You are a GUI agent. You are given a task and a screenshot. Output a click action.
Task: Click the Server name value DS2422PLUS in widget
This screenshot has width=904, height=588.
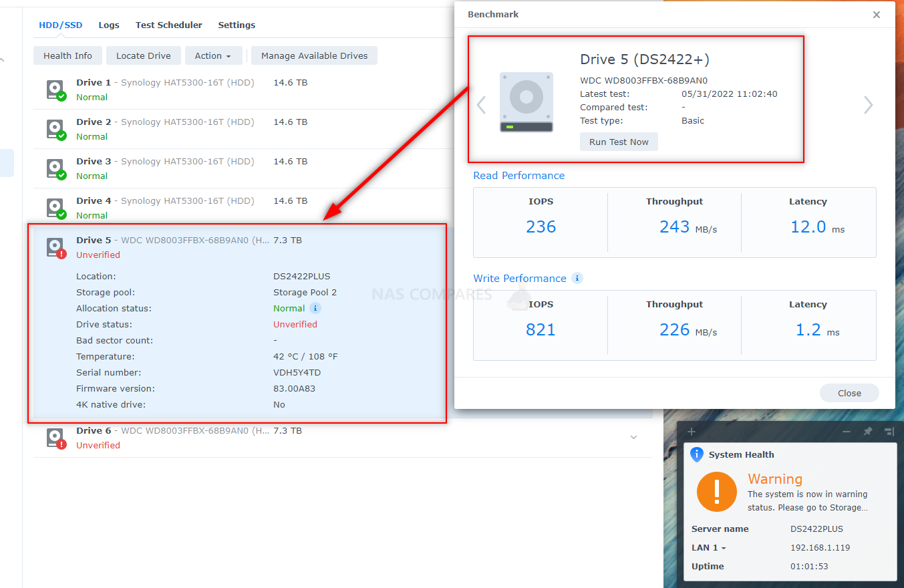[816, 529]
